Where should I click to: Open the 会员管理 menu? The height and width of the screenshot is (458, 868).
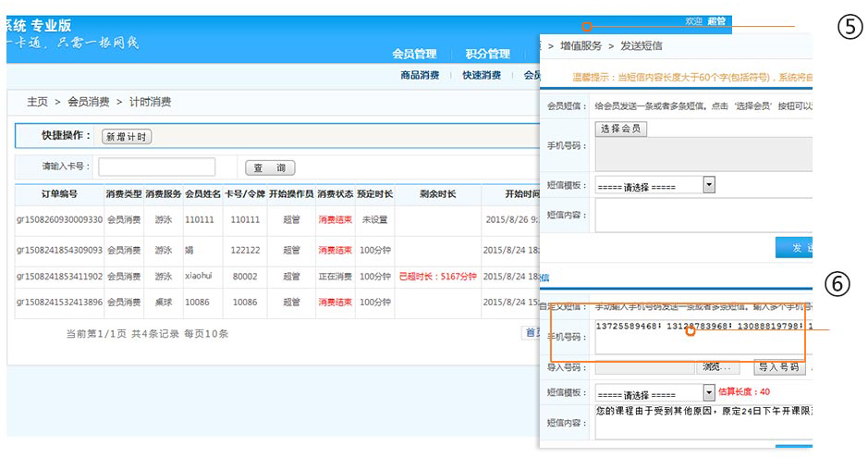click(x=414, y=54)
